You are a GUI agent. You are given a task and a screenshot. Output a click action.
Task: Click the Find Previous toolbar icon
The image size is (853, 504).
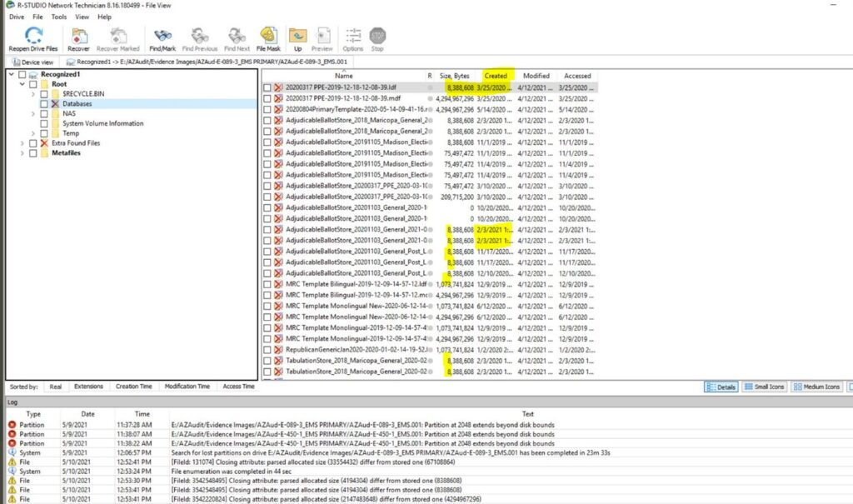[200, 36]
